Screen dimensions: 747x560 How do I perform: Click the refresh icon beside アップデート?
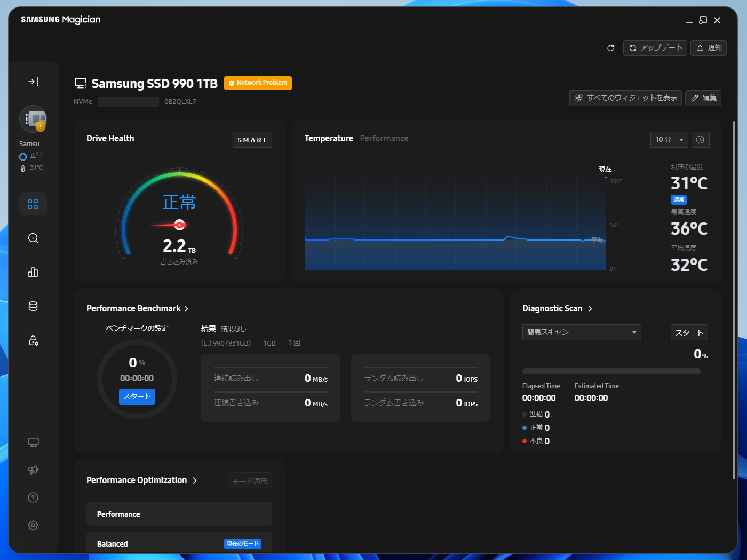pos(610,48)
